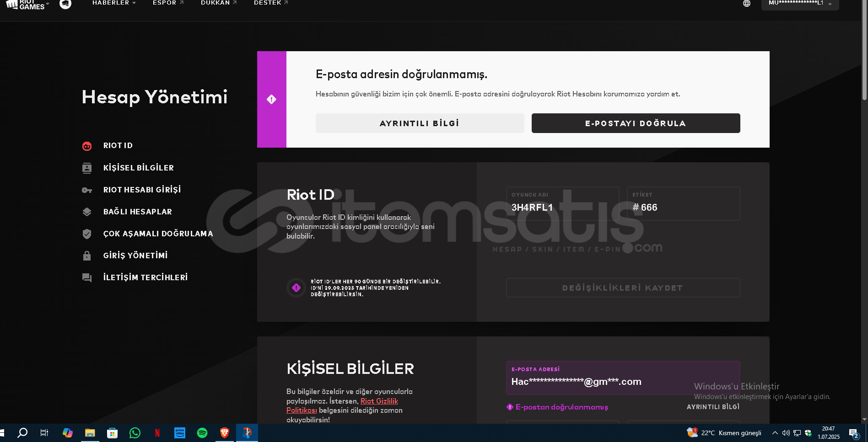
Task: Go to Kişisel Bilgiler in sidebar
Action: 139,168
